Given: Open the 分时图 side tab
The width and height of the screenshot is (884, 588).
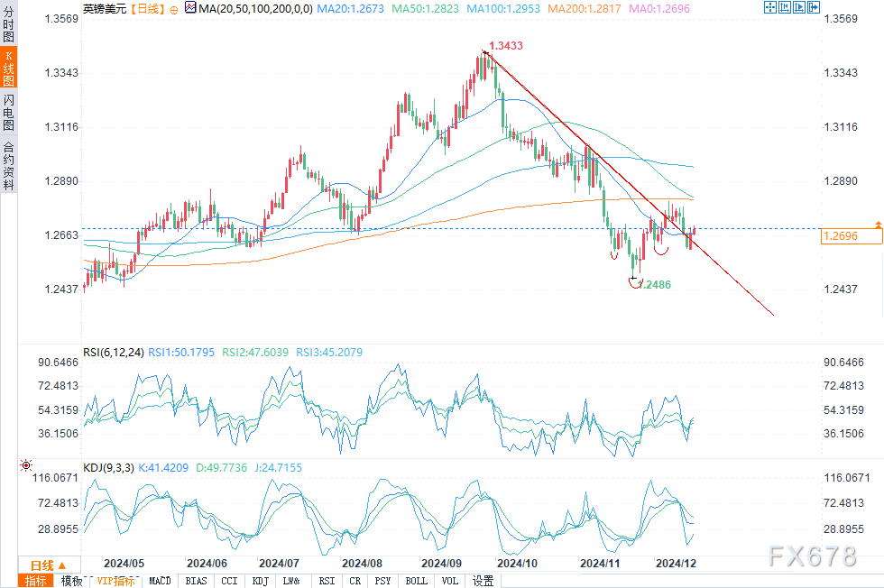Looking at the screenshot, I should pyautogui.click(x=8, y=23).
